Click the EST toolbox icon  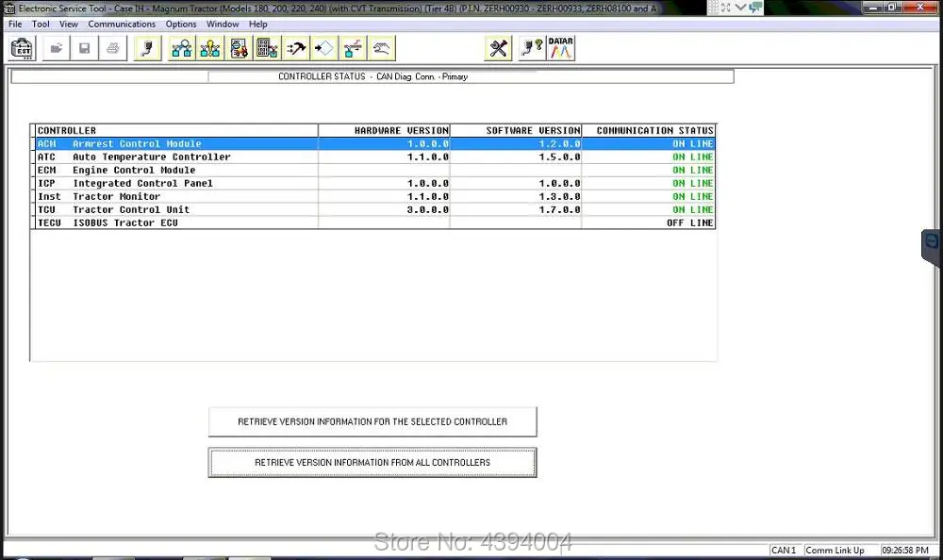point(23,49)
